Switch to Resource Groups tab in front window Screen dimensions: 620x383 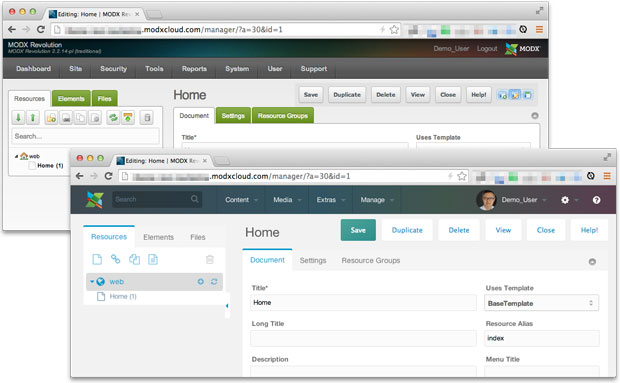point(371,260)
